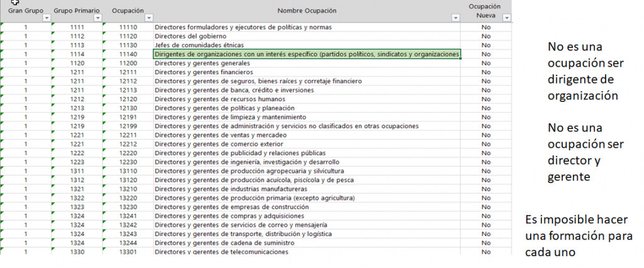The width and height of the screenshot is (644, 268).
Task: Open the Grupo Primario filter dropdown
Action: point(97,18)
